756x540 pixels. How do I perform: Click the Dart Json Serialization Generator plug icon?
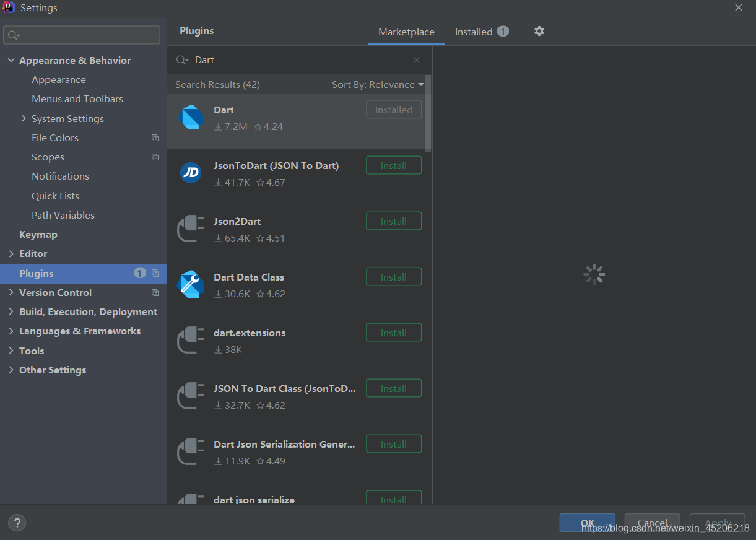tap(191, 452)
